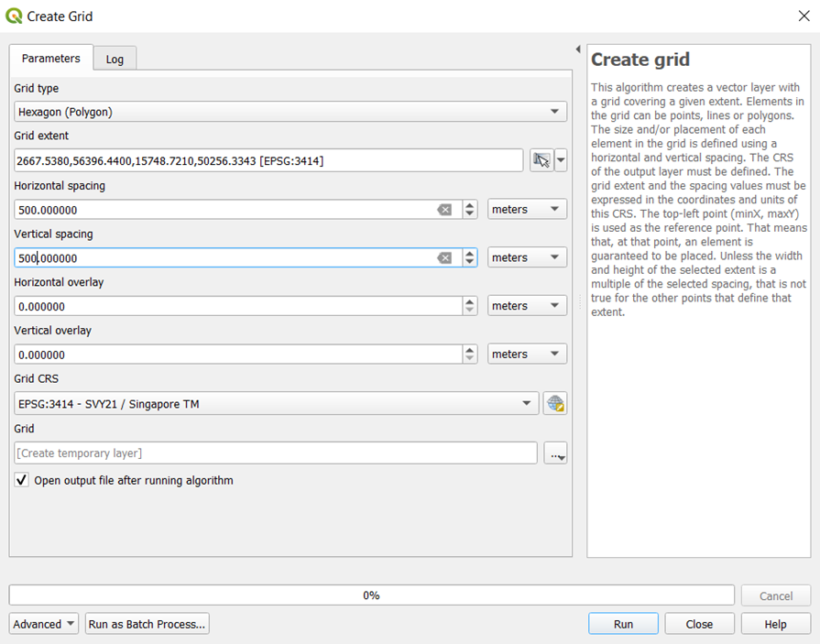Switch to the Log tab
Viewport: 820px width, 644px height.
click(x=115, y=59)
